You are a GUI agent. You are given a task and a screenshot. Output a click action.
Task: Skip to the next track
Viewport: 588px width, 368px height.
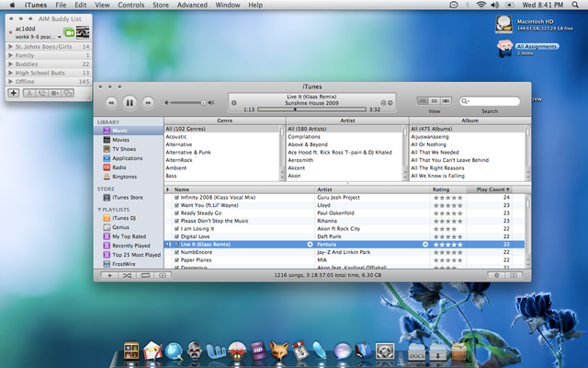[149, 101]
